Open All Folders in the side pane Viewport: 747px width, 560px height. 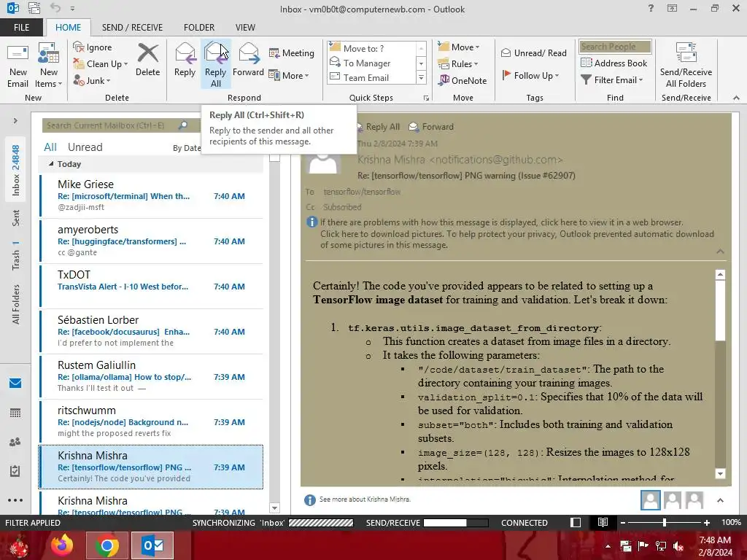point(16,304)
